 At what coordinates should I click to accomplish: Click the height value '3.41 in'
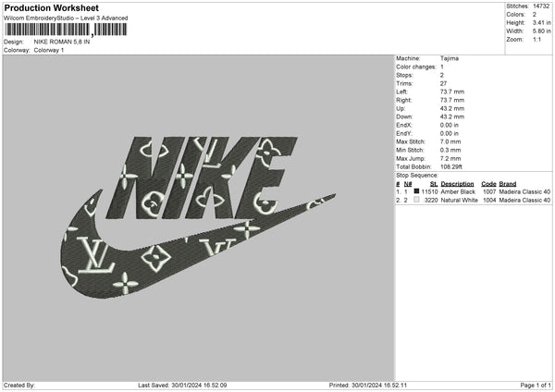(x=541, y=22)
